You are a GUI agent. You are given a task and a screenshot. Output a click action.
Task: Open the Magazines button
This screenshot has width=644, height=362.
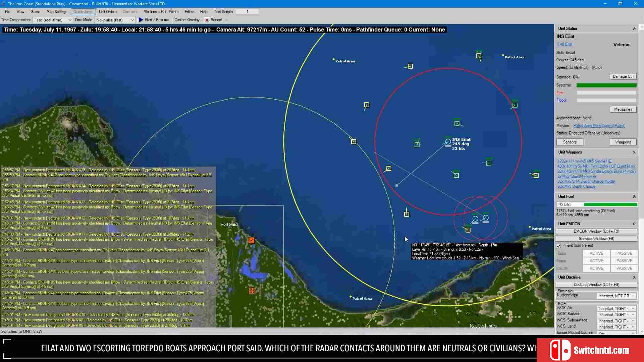623,109
